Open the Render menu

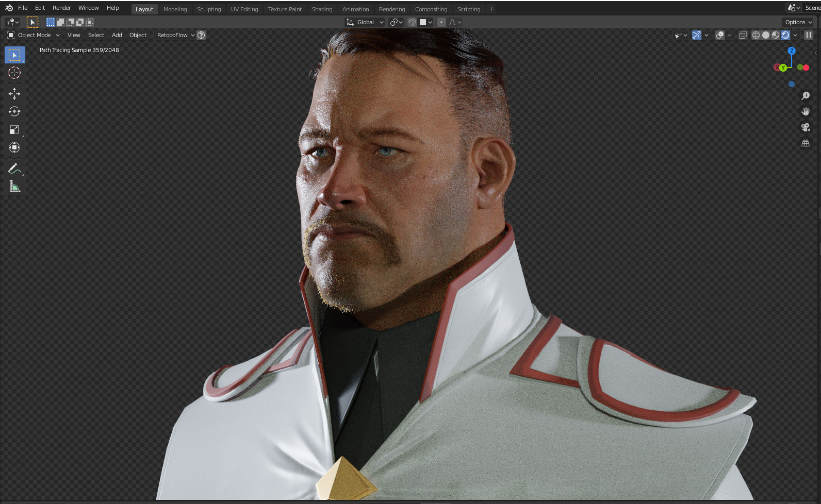[x=61, y=8]
